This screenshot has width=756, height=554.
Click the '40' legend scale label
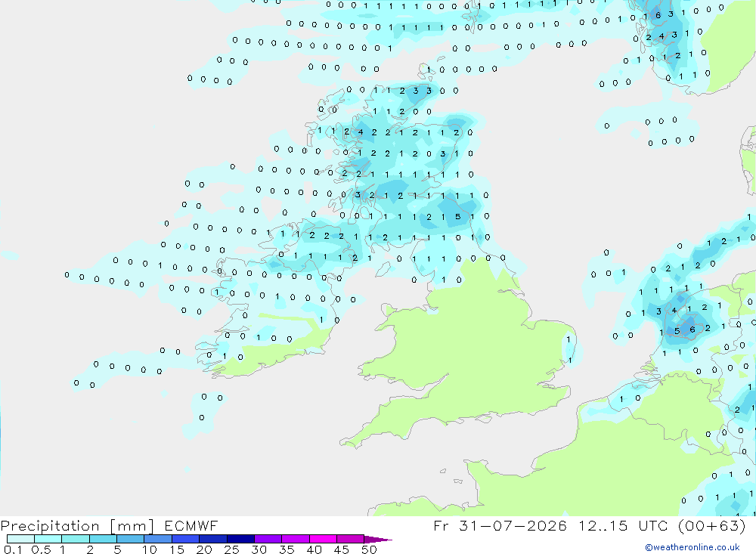tap(314, 549)
